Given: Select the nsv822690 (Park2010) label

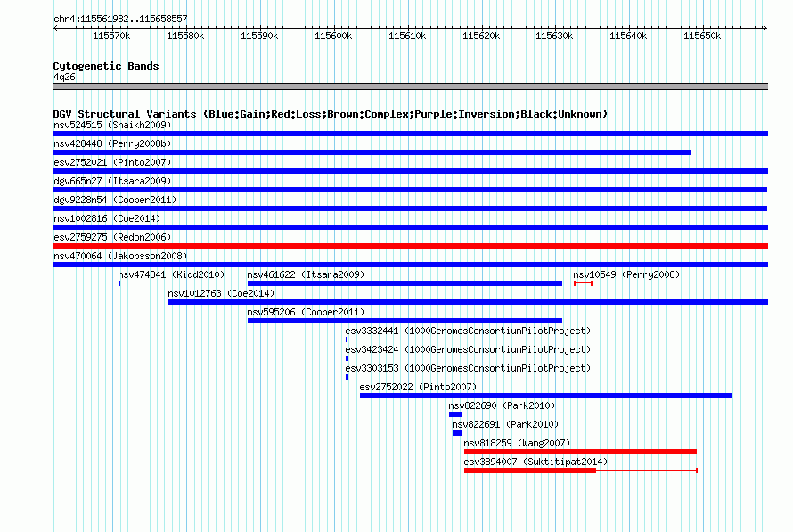Looking at the screenshot, I should (502, 405).
